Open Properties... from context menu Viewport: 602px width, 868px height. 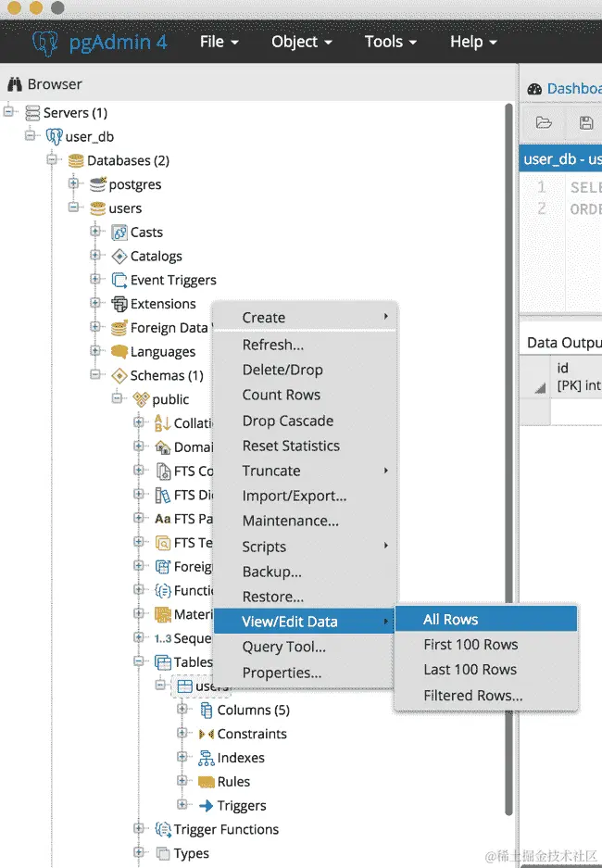[x=305, y=673]
